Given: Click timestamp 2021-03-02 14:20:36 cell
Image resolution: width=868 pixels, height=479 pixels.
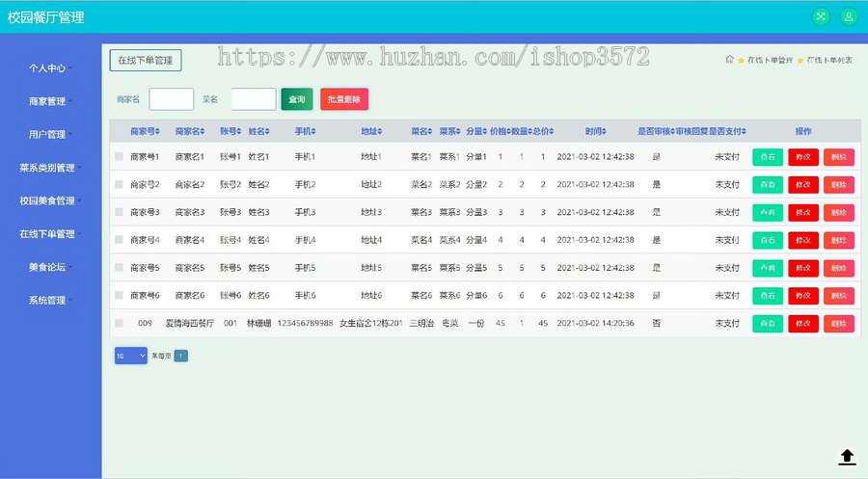Looking at the screenshot, I should click(x=596, y=323).
